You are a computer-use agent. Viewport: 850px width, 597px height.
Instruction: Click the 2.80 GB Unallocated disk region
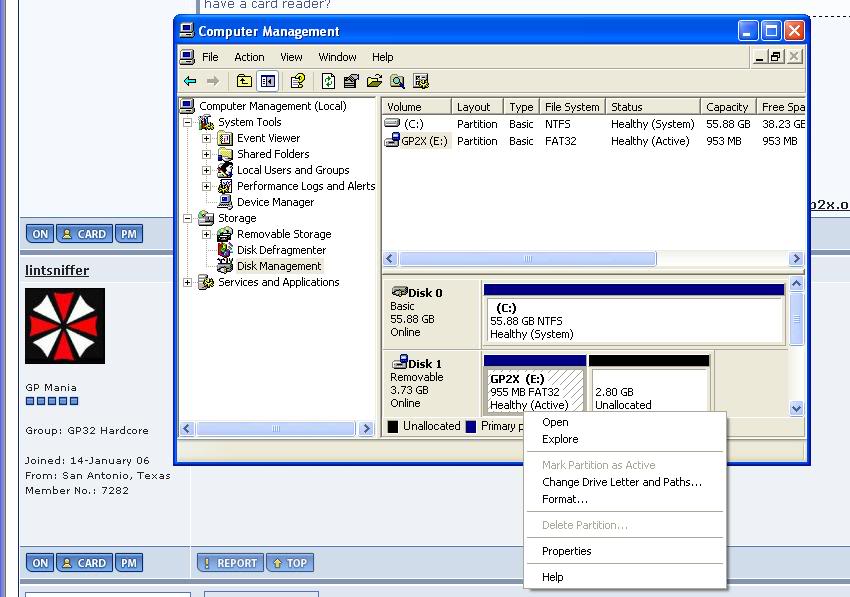tap(650, 392)
